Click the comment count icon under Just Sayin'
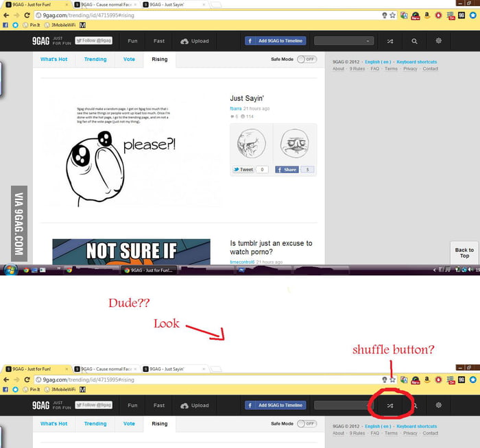The height and width of the screenshot is (448, 480). click(232, 116)
